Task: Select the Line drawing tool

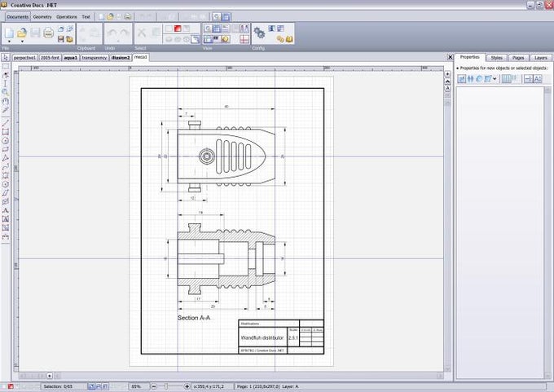Action: [6, 123]
